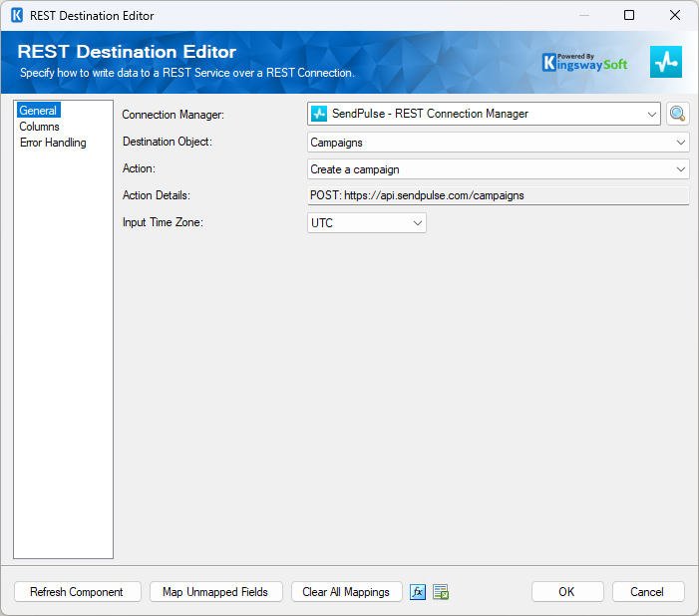Click the Connection Manager label
The height and width of the screenshot is (616, 699).
pyautogui.click(x=173, y=115)
